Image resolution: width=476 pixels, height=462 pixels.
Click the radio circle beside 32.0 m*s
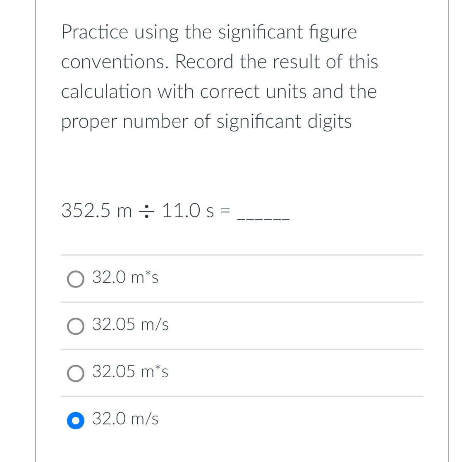pyautogui.click(x=76, y=279)
